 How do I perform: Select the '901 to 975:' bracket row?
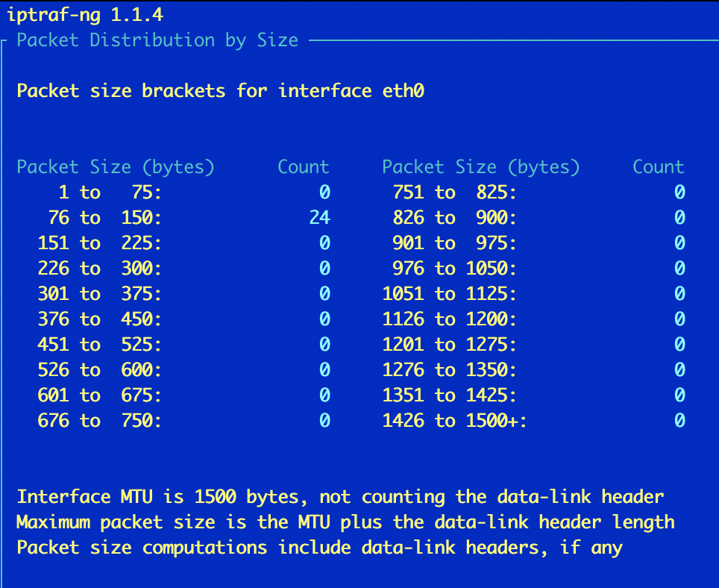coord(539,243)
